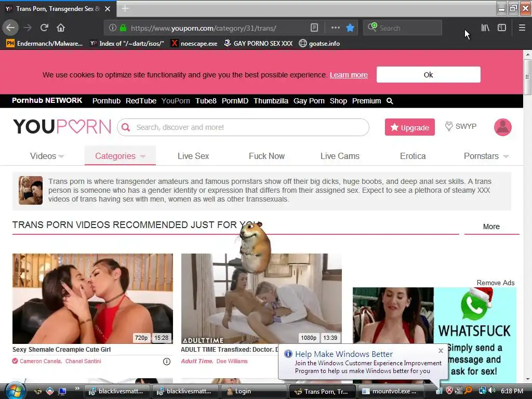Open the page actions three-dot menu
The width and height of the screenshot is (532, 399).
point(335,28)
